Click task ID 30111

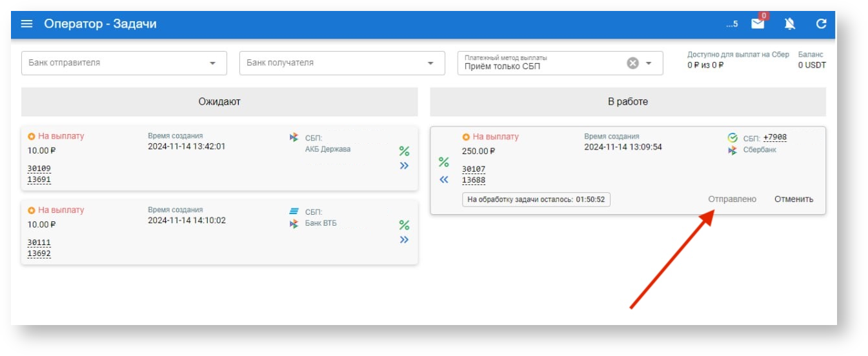click(39, 243)
